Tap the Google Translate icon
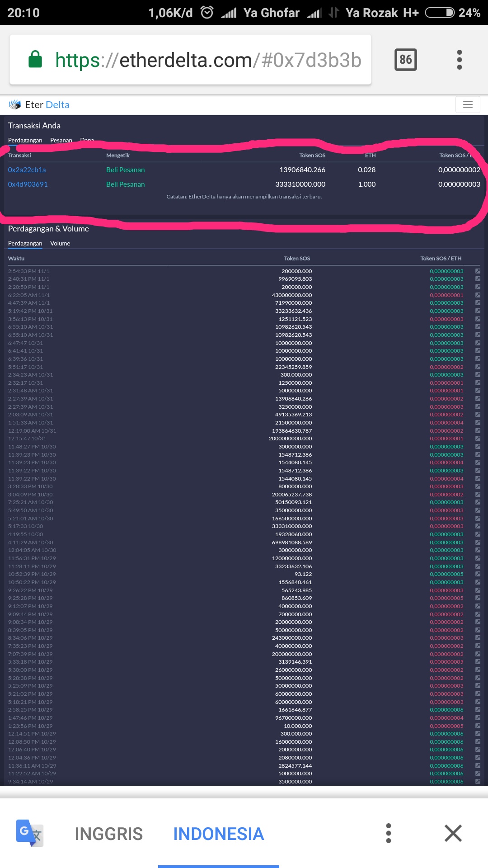The height and width of the screenshot is (868, 488). 30,833
